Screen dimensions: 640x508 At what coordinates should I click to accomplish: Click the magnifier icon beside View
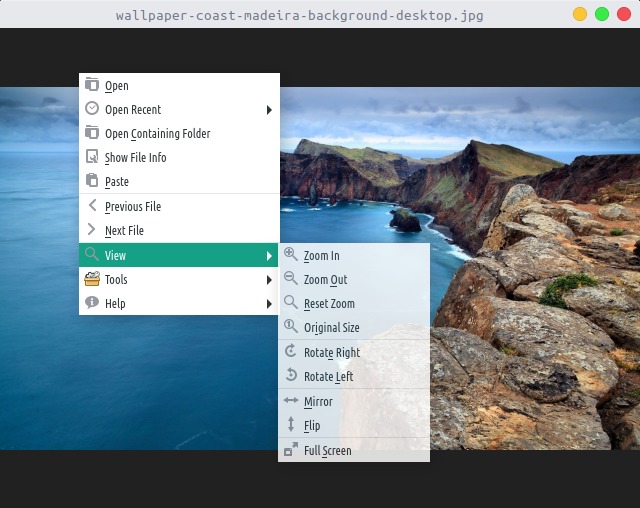[x=92, y=254]
